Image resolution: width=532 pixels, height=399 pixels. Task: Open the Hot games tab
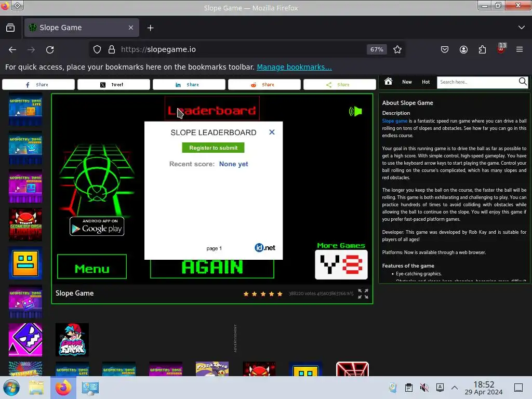[426, 82]
